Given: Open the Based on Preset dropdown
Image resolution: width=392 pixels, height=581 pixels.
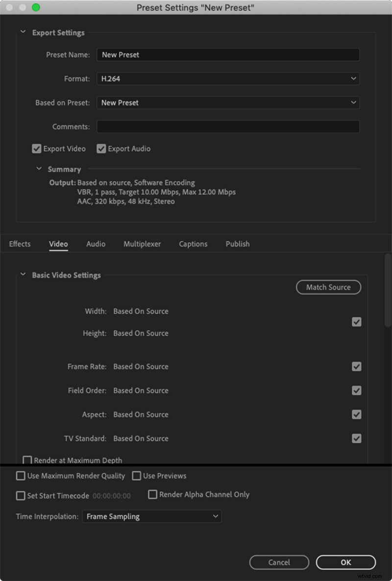Looking at the screenshot, I should (228, 103).
